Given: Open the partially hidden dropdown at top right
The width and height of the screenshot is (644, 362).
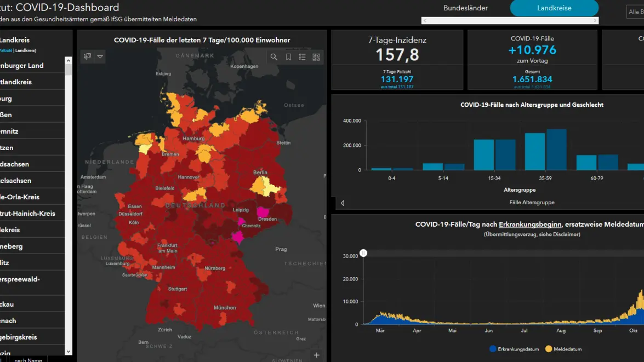Looking at the screenshot, I should [x=635, y=12].
